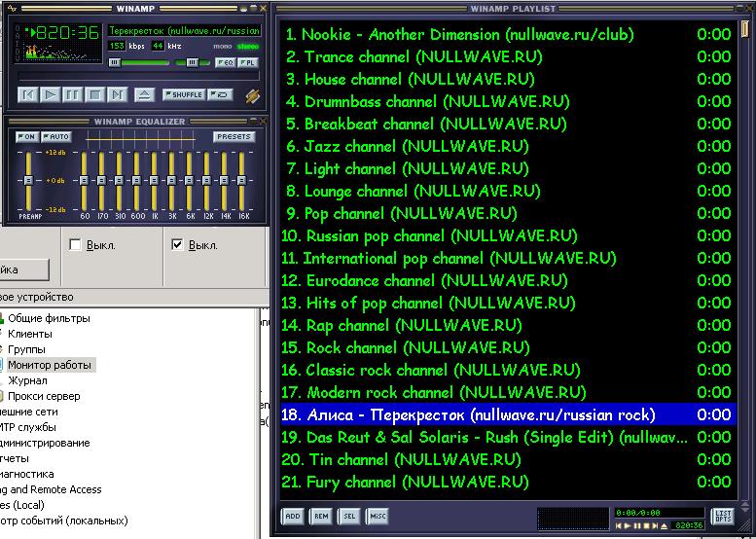Click the Play button in Winamp main window
The height and width of the screenshot is (539, 756).
click(50, 94)
